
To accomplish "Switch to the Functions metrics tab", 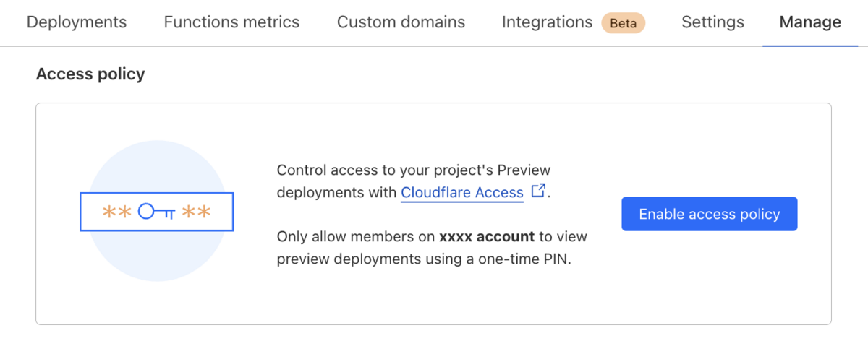I will [231, 22].
